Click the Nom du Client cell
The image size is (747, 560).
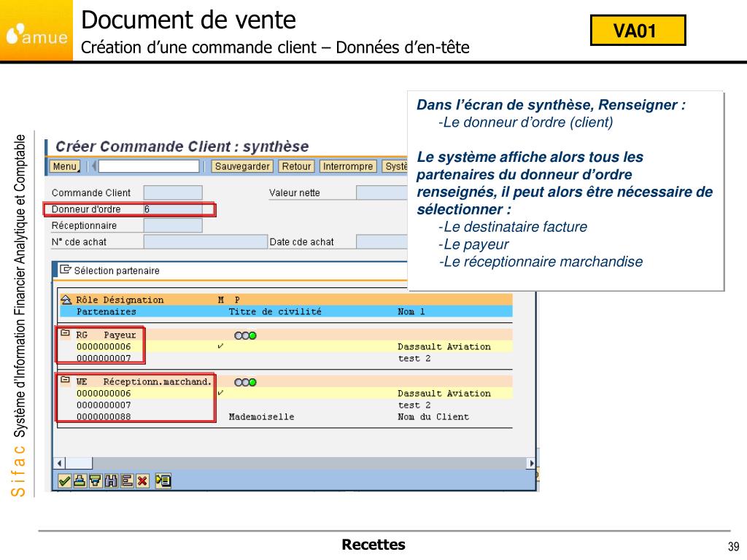coord(433,416)
